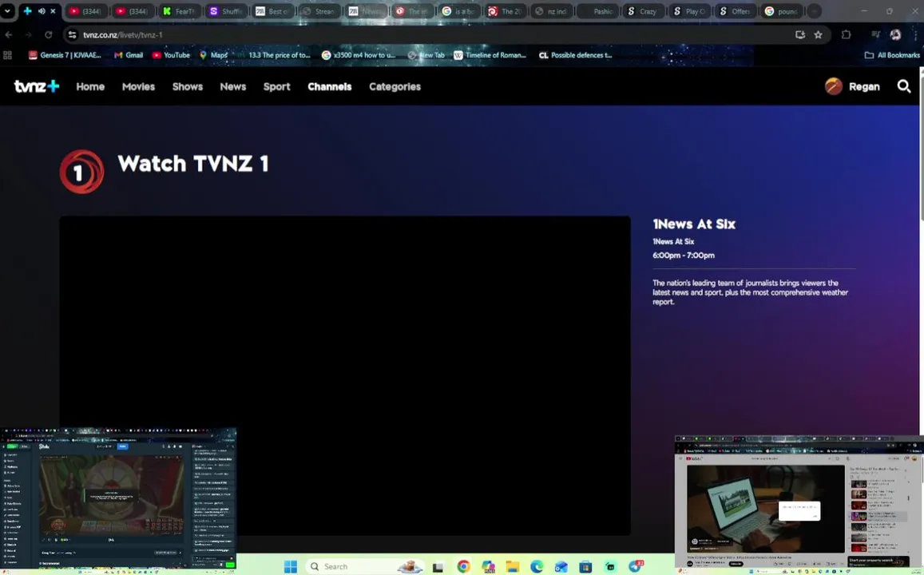Open Chrome's three-dot menu

tap(914, 35)
